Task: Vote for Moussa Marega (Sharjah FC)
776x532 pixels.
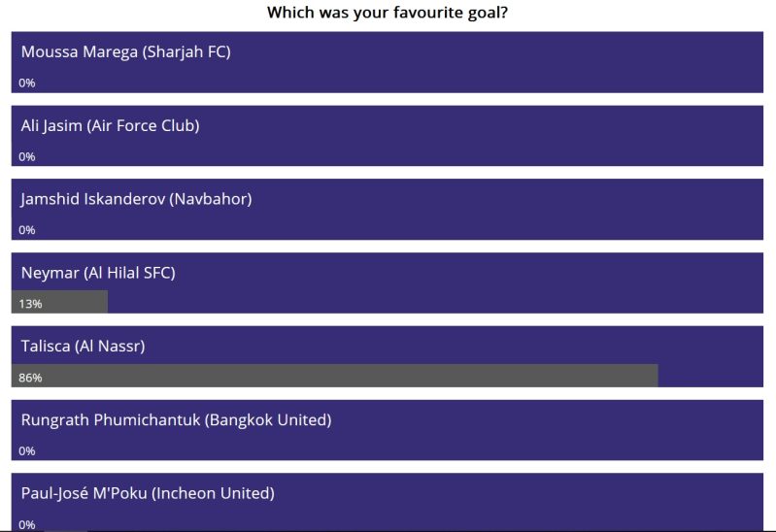Action: point(387,62)
